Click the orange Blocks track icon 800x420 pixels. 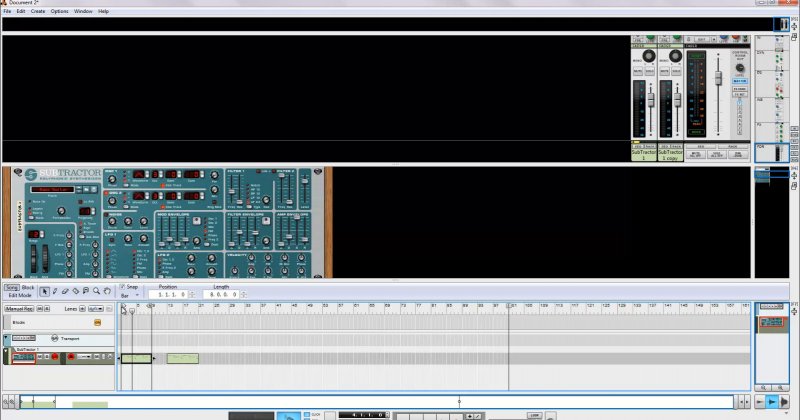(x=97, y=322)
